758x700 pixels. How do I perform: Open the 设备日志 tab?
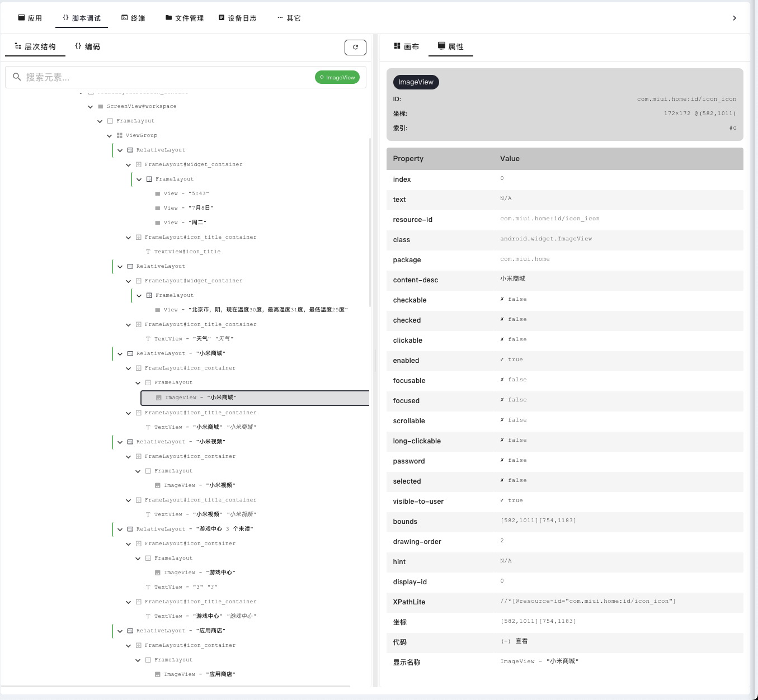pyautogui.click(x=238, y=18)
